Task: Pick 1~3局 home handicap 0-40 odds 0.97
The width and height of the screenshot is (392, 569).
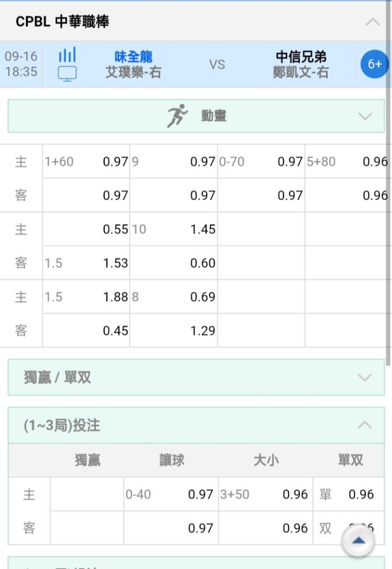Action: coord(171,494)
